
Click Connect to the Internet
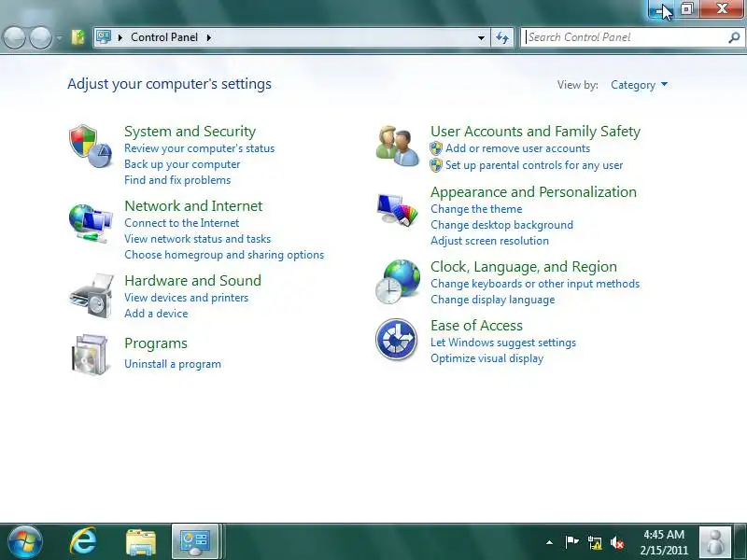coord(181,223)
